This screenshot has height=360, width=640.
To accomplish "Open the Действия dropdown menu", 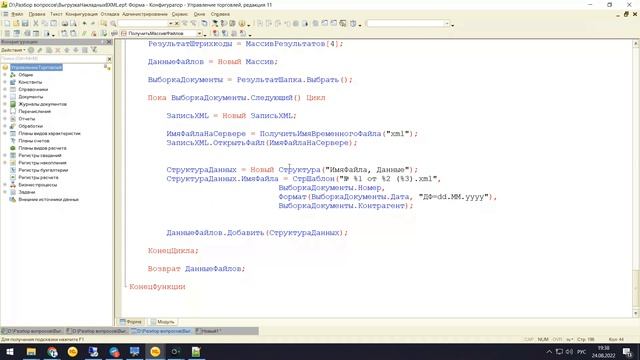I will [x=13, y=50].
